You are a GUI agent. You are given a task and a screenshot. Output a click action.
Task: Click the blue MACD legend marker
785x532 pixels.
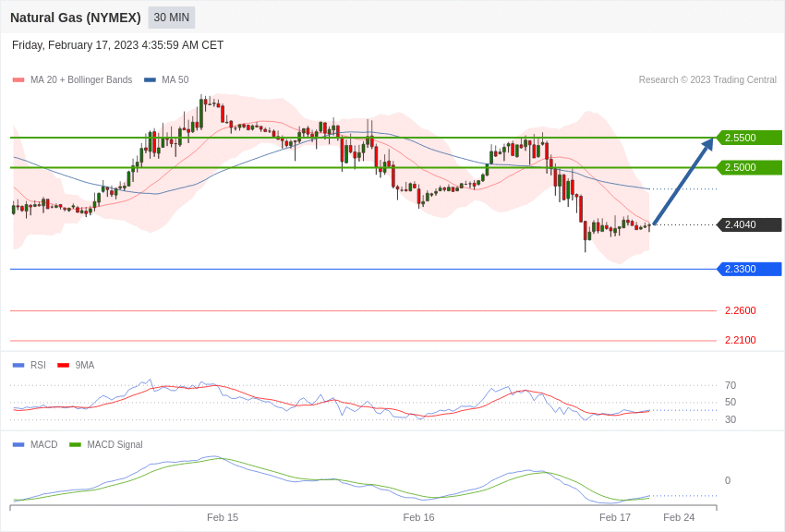(18, 445)
